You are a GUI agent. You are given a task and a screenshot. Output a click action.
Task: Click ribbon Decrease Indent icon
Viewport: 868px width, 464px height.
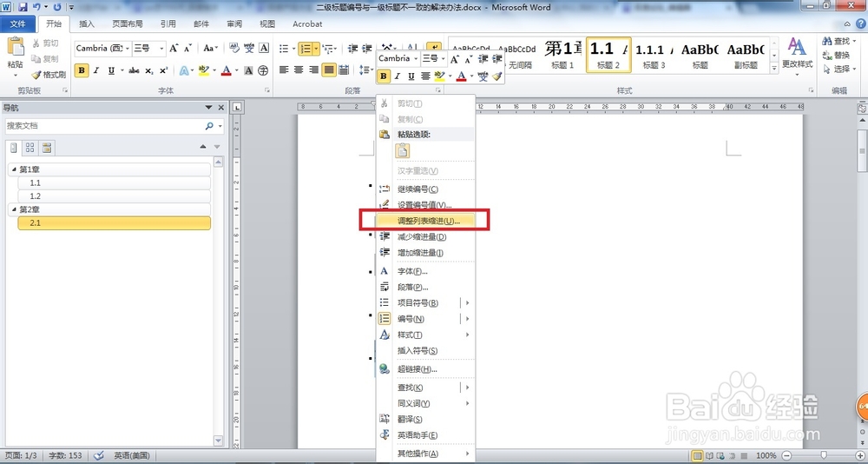(352, 49)
